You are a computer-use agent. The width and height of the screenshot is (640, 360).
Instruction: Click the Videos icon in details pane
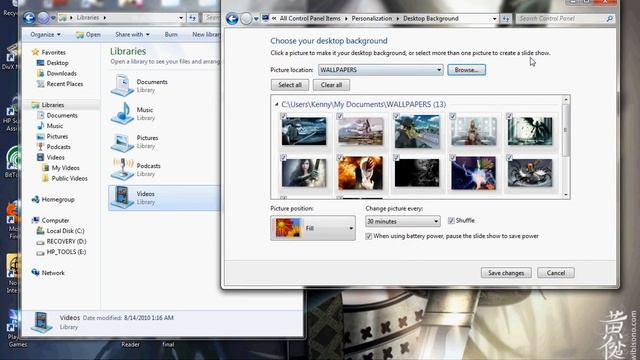pyautogui.click(x=41, y=322)
